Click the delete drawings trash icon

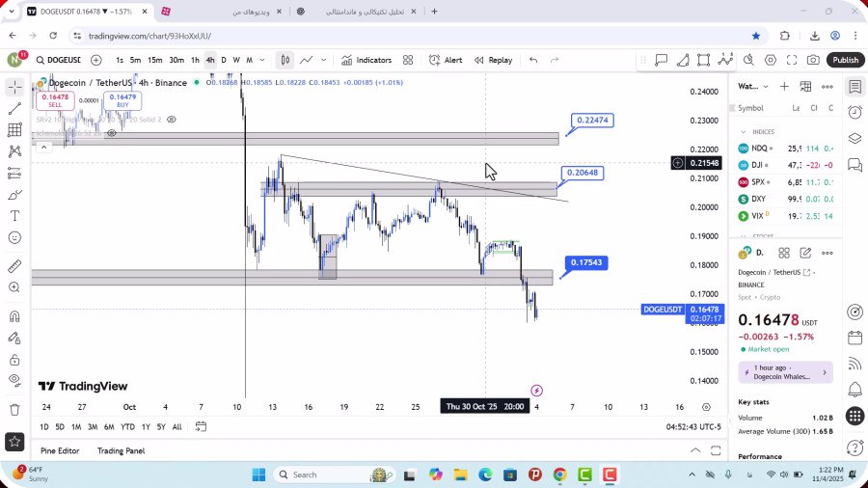coord(14,409)
